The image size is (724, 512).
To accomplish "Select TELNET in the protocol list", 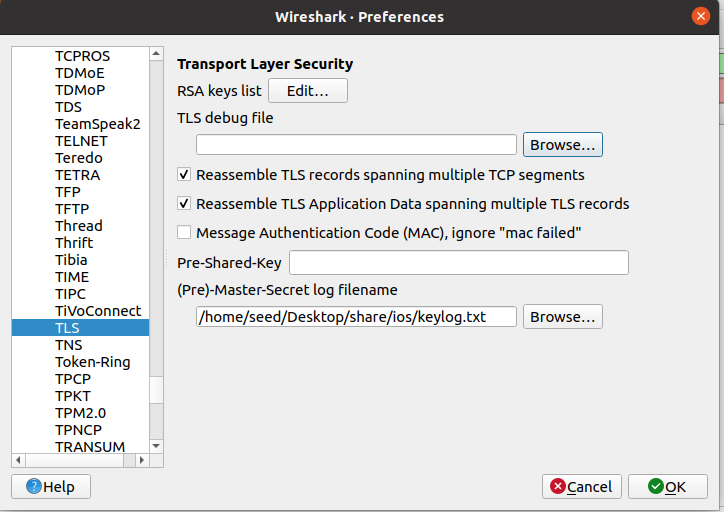I will 79,141.
